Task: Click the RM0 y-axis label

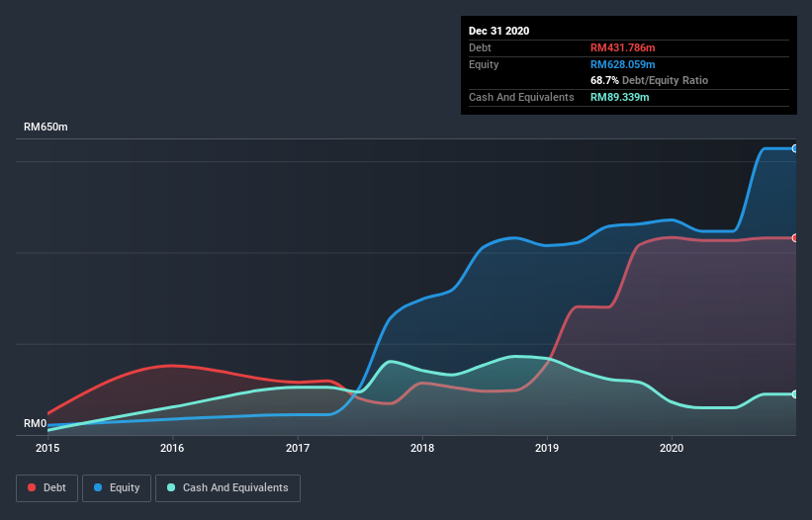Action: pyautogui.click(x=36, y=423)
